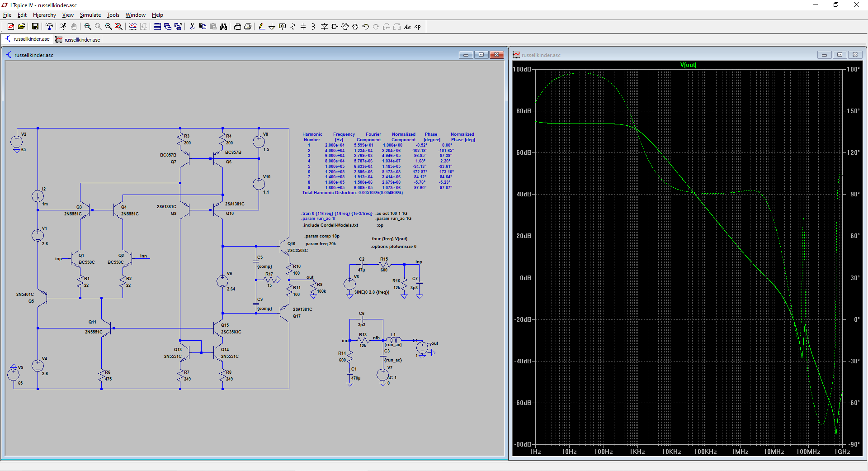Select the Cut scissors tool
868x471 pixels.
click(192, 27)
